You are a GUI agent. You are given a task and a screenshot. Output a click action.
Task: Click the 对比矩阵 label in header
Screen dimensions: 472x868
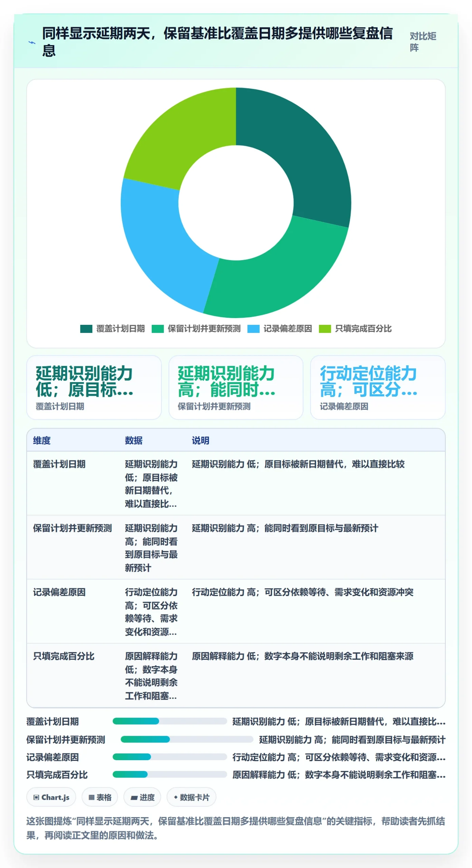click(423, 42)
